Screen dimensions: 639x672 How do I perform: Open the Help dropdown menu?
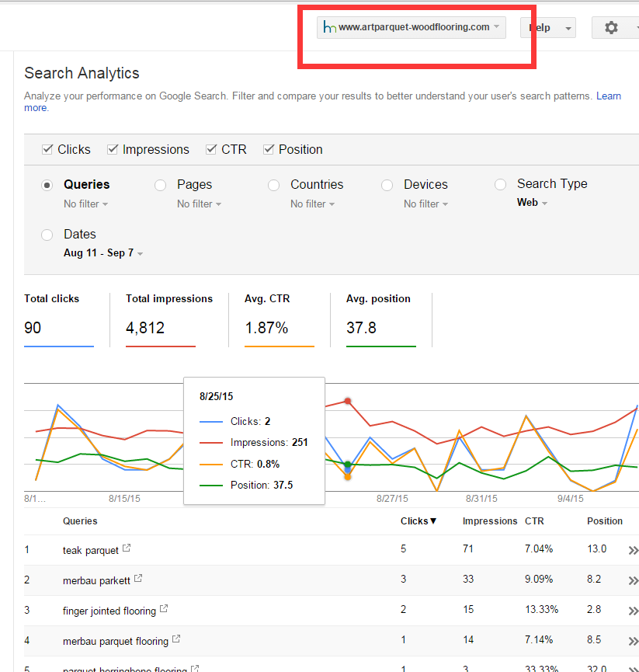tap(548, 28)
